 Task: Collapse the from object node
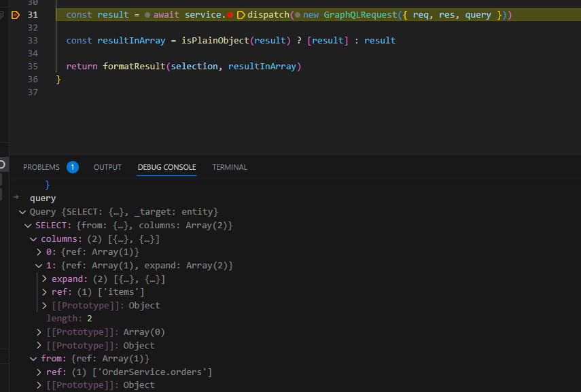coord(33,358)
